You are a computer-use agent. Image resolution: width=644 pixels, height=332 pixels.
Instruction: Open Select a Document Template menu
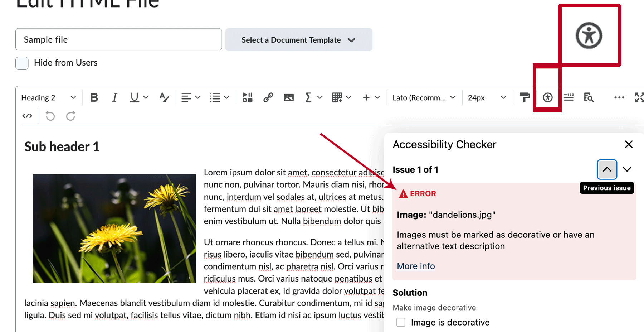click(299, 40)
